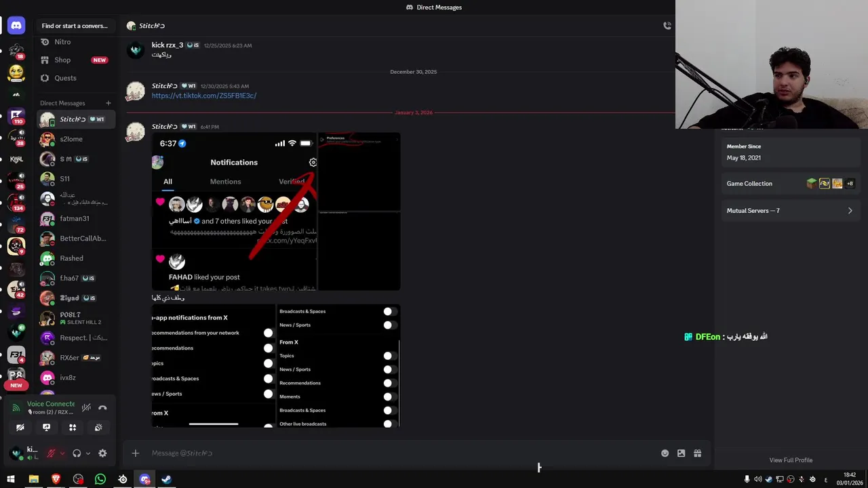Screen dimensions: 868x488
Task: Open the TikTok link in Stitch's message
Action: pos(204,96)
